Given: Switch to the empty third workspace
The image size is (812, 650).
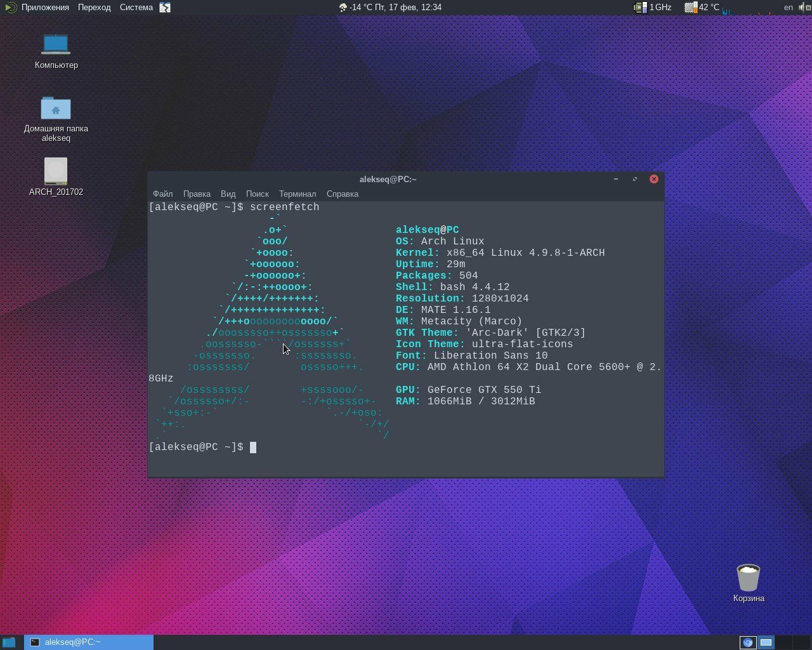Looking at the screenshot, I should 783,642.
